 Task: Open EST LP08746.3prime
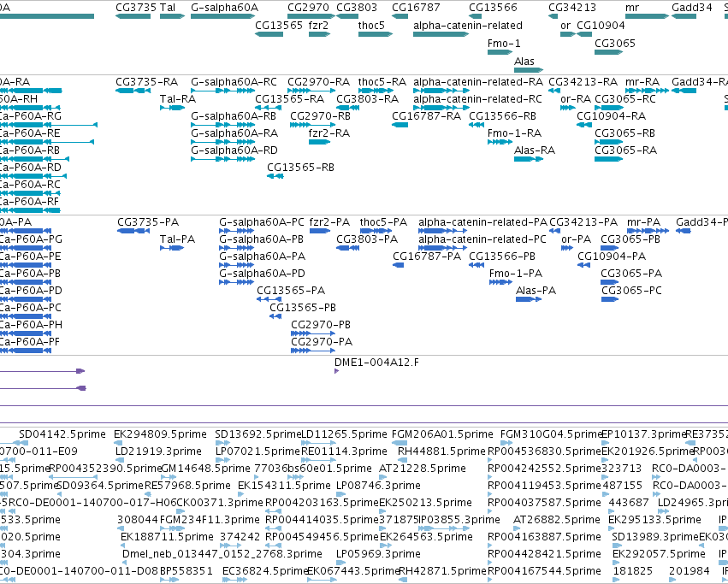tap(378, 486)
